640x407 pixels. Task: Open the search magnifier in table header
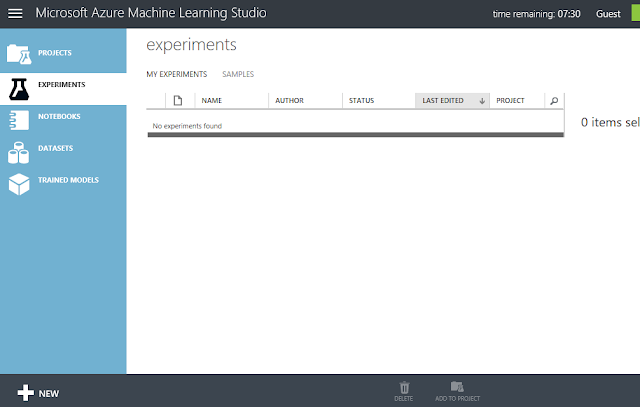pos(554,100)
